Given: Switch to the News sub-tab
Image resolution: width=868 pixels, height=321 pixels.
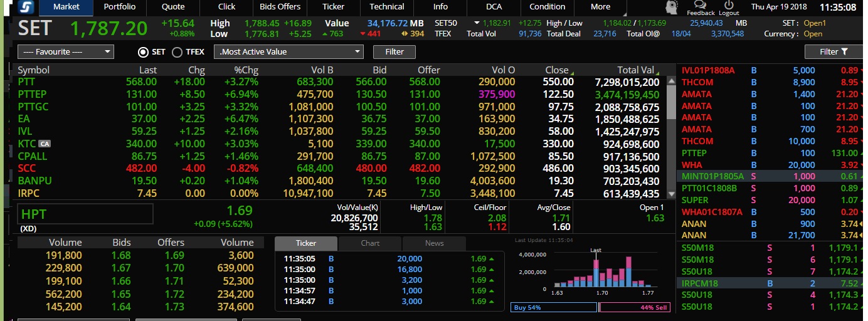Looking at the screenshot, I should tap(434, 243).
